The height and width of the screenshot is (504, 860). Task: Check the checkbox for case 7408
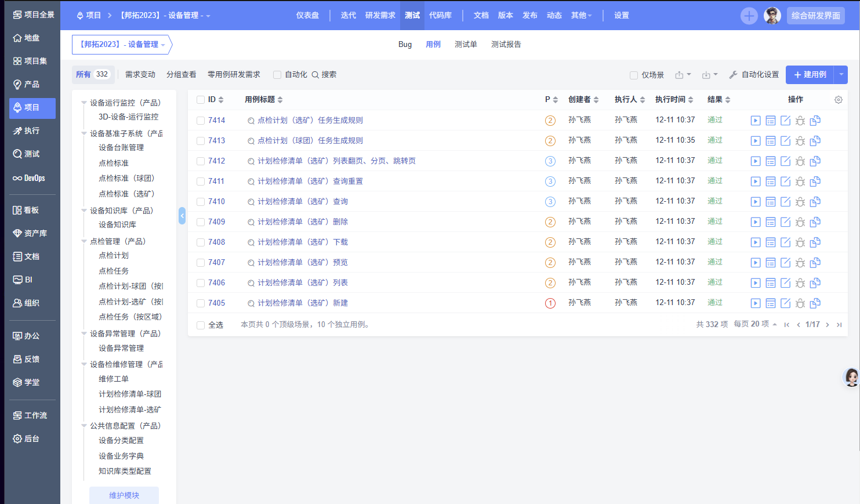pyautogui.click(x=201, y=242)
